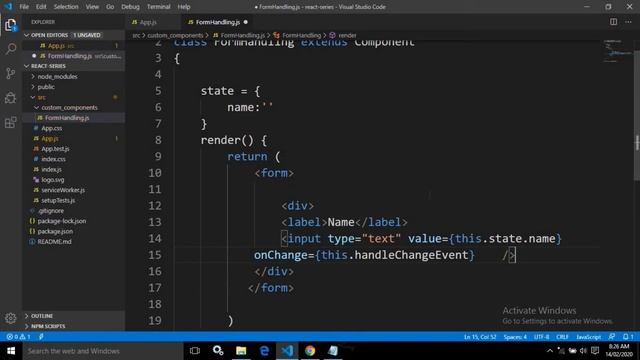This screenshot has width=640, height=360.
Task: Click the Windows Start button
Action: pyautogui.click(x=11, y=351)
